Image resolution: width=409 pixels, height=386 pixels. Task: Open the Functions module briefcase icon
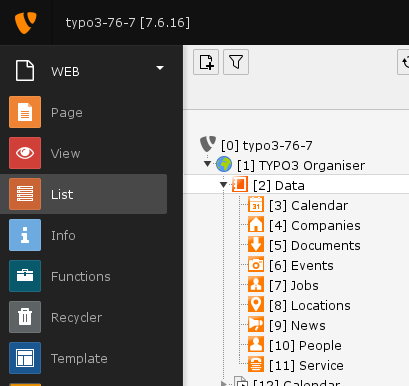pyautogui.click(x=25, y=276)
